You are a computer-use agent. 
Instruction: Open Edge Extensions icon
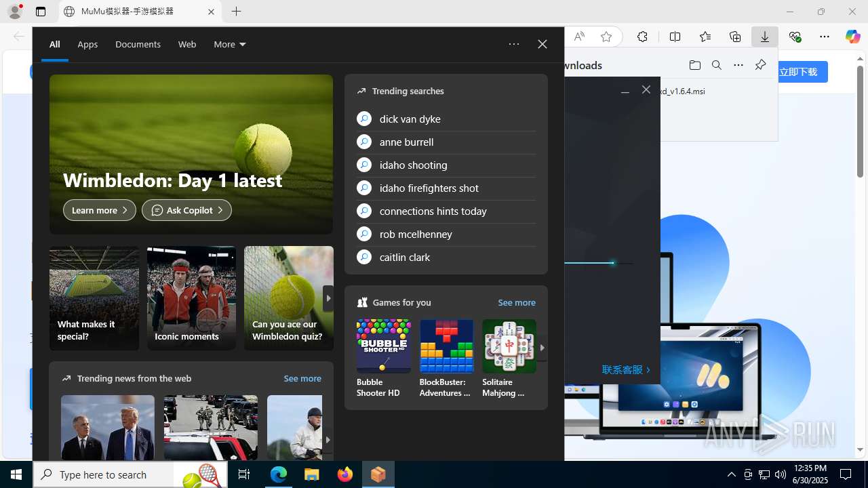pyautogui.click(x=642, y=37)
